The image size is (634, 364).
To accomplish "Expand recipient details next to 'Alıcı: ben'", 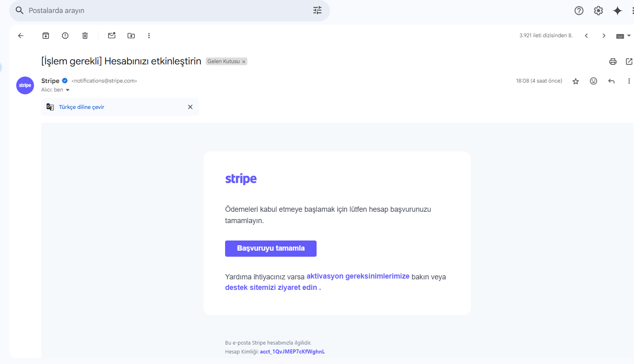I will click(x=68, y=90).
